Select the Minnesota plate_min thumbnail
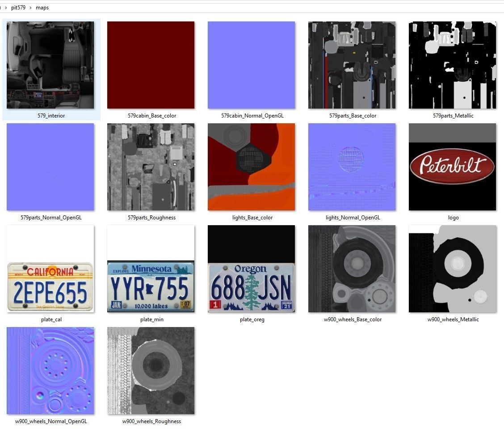This screenshot has height=441, width=504. click(x=151, y=269)
